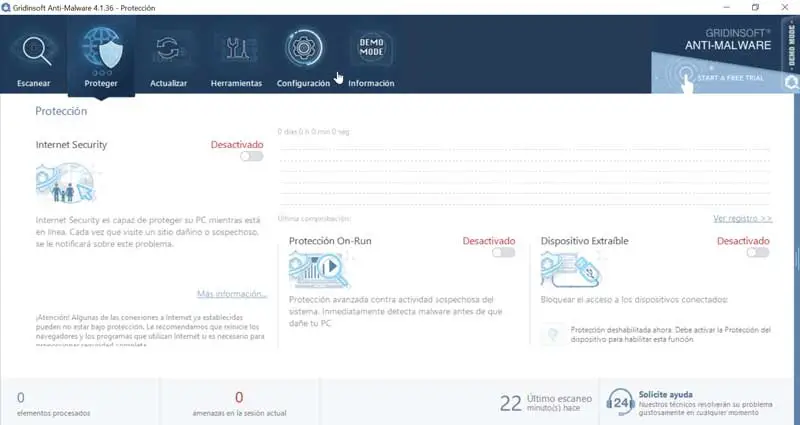Click Desactivado status for Protección On-Run
The image size is (800, 425).
click(489, 241)
